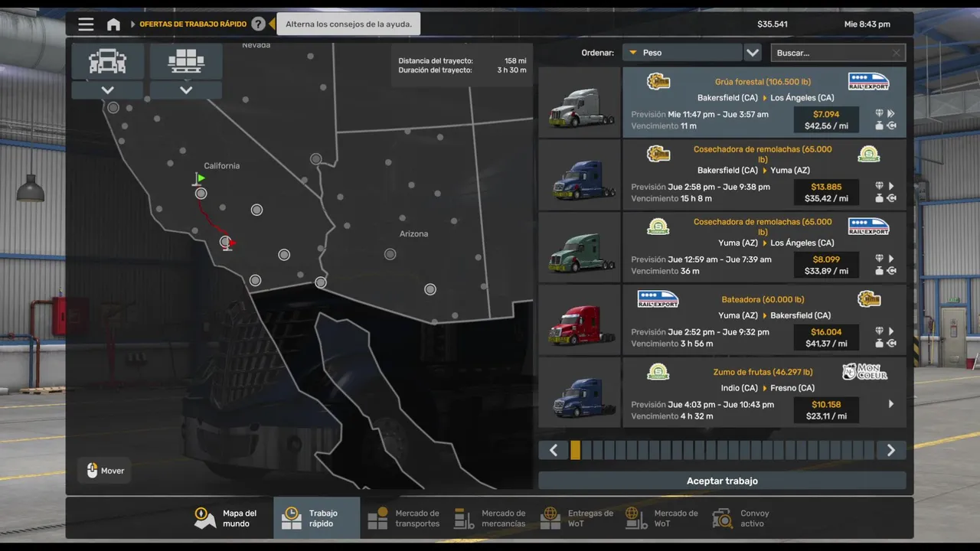Click the urgency arrow icon in the $8.099 row
Screen dimensions: 980x551
click(x=891, y=259)
